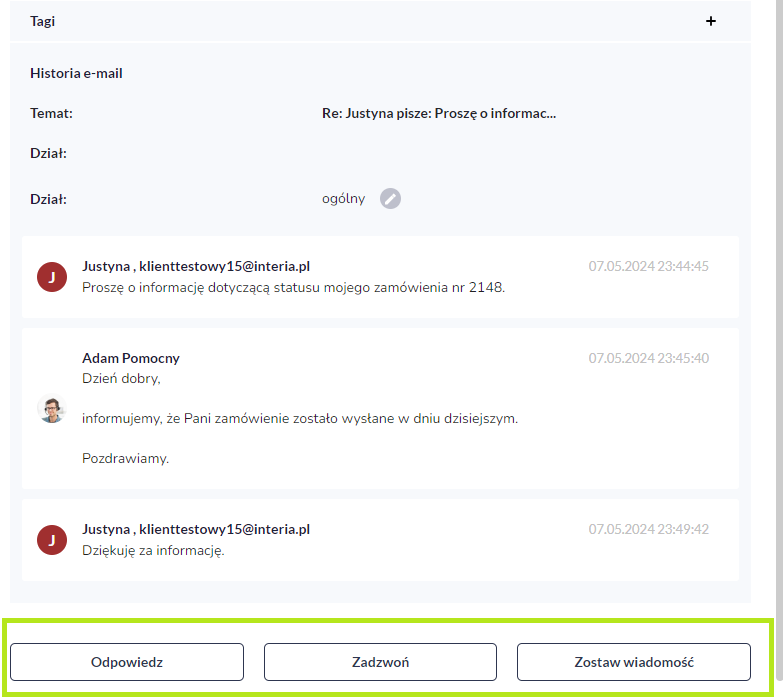This screenshot has width=783, height=700.
Task: Select the 'Historia e-mail' heading
Action: [x=76, y=73]
